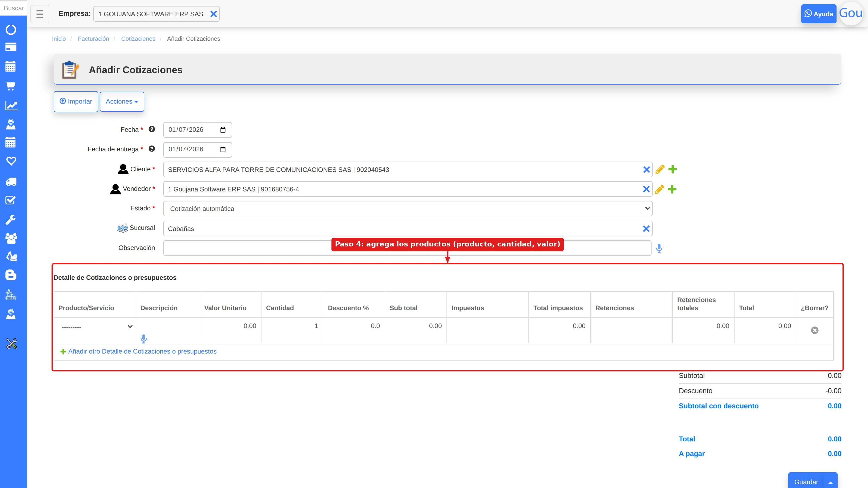Go to Facturación breadcrumb
Image resolution: width=868 pixels, height=488 pixels.
pyautogui.click(x=93, y=39)
